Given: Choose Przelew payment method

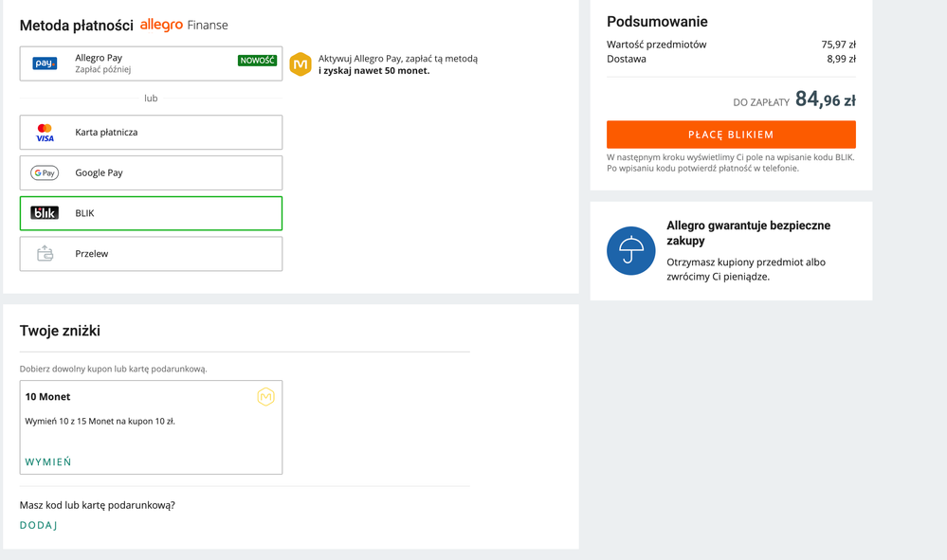Looking at the screenshot, I should coord(151,253).
